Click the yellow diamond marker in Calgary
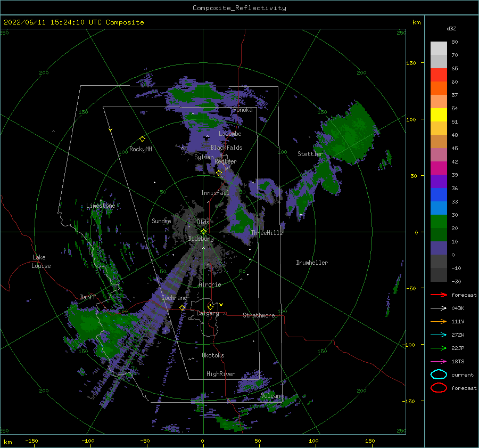Image resolution: width=479 pixels, height=448 pixels. click(x=210, y=307)
